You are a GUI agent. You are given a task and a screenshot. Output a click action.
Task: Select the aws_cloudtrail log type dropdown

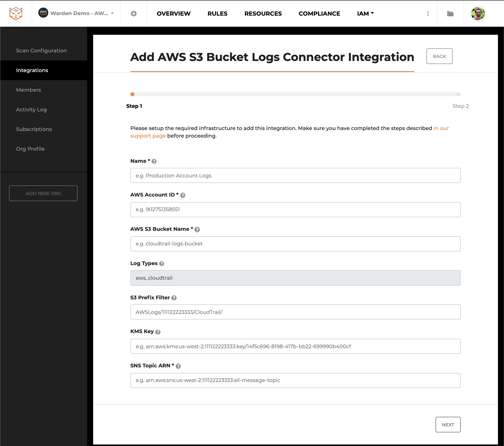click(296, 278)
